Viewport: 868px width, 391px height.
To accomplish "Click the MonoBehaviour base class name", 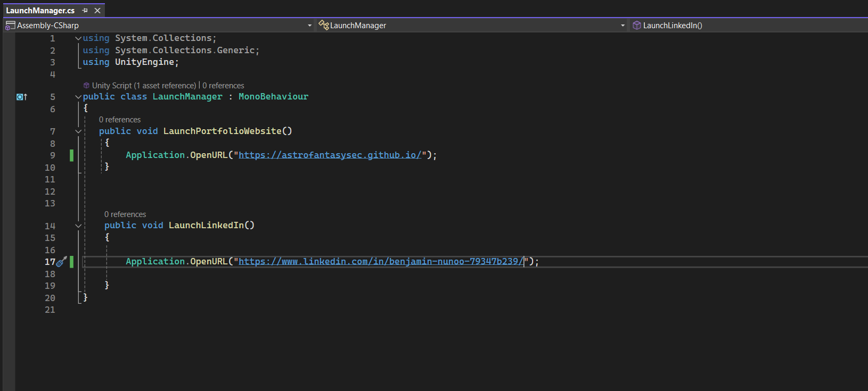I will click(273, 97).
